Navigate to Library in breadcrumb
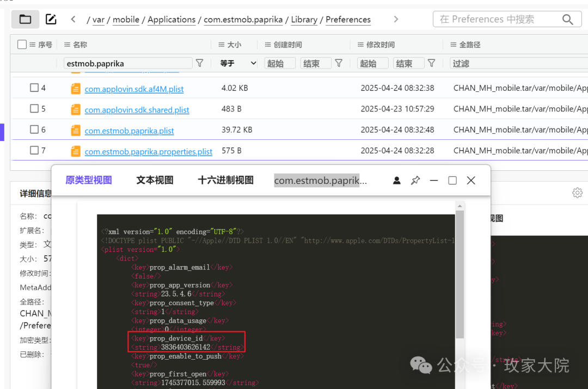 304,20
